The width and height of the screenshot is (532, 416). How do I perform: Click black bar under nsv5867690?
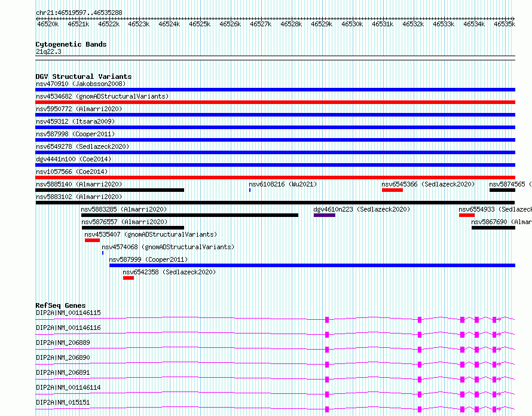pos(493,228)
